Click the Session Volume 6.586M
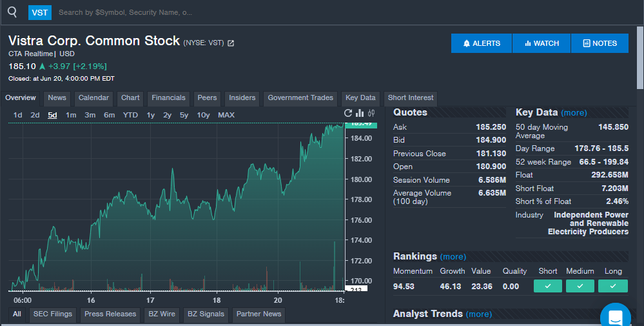 (x=492, y=180)
